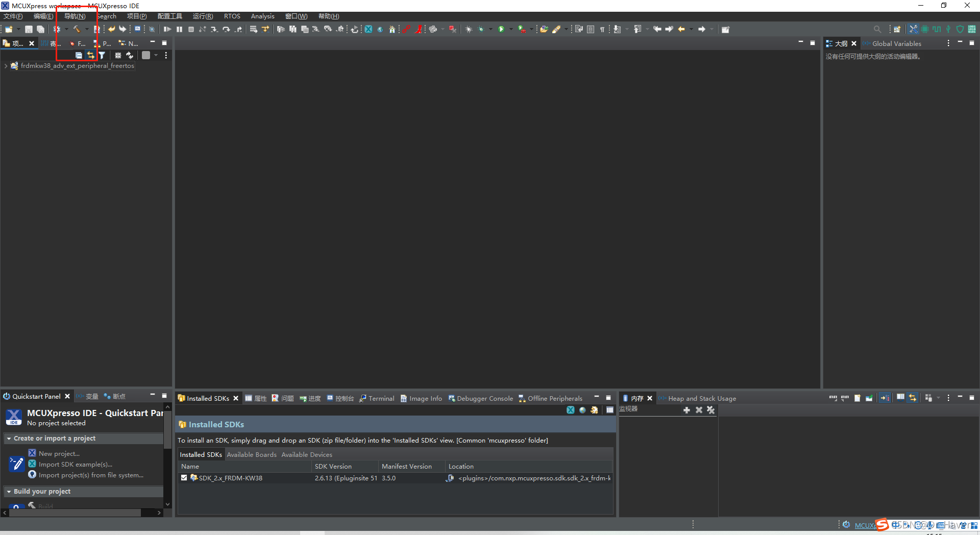This screenshot has width=980, height=535.
Task: Switch to the Global Variables tab
Action: click(x=892, y=43)
